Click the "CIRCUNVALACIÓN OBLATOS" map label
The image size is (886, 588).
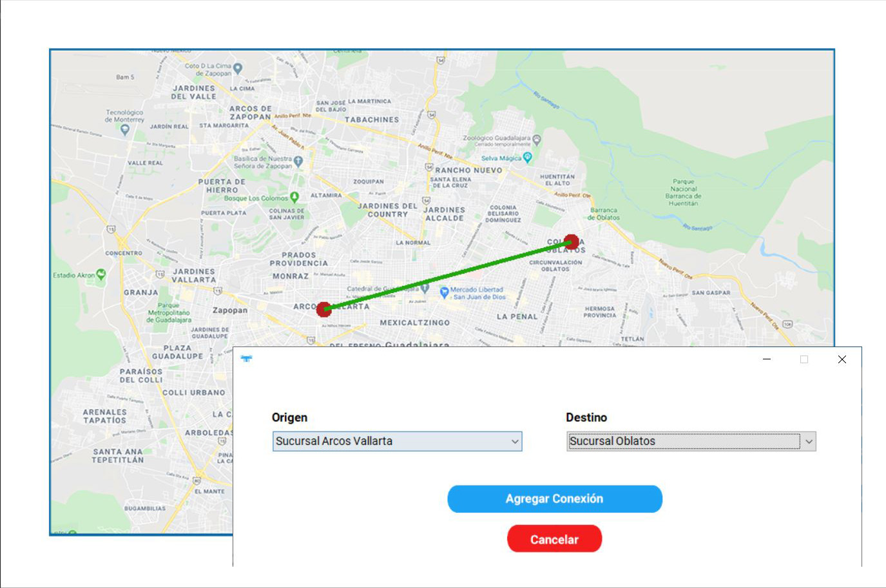(555, 266)
